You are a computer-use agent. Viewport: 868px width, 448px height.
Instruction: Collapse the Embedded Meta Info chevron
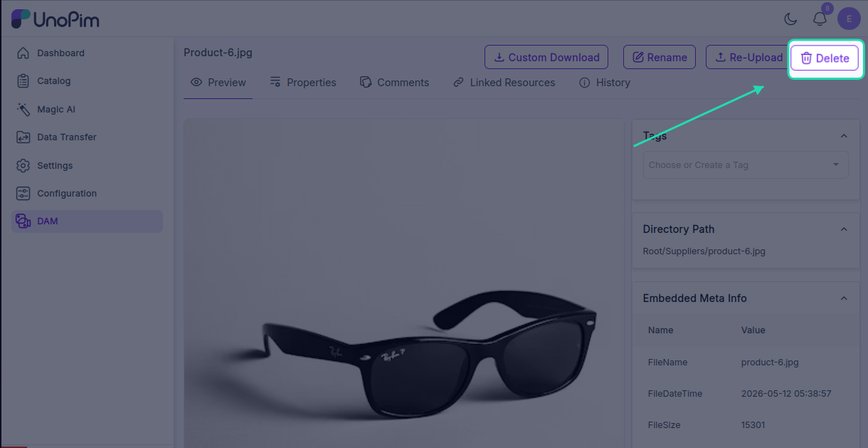[x=844, y=298]
